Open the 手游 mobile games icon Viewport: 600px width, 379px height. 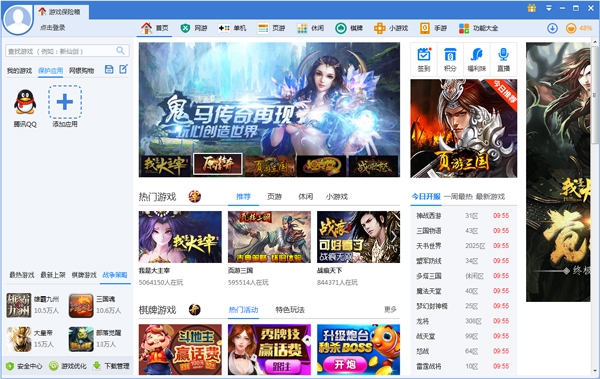425,28
